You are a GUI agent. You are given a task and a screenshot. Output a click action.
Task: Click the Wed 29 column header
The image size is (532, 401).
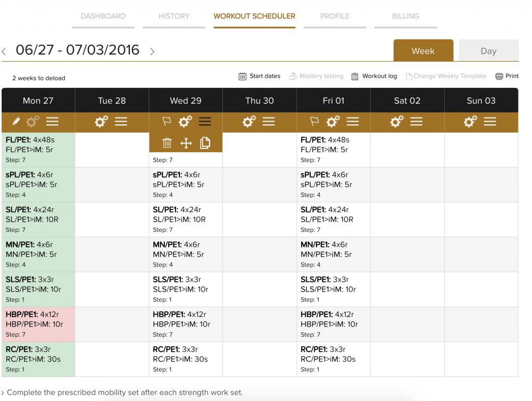186,101
